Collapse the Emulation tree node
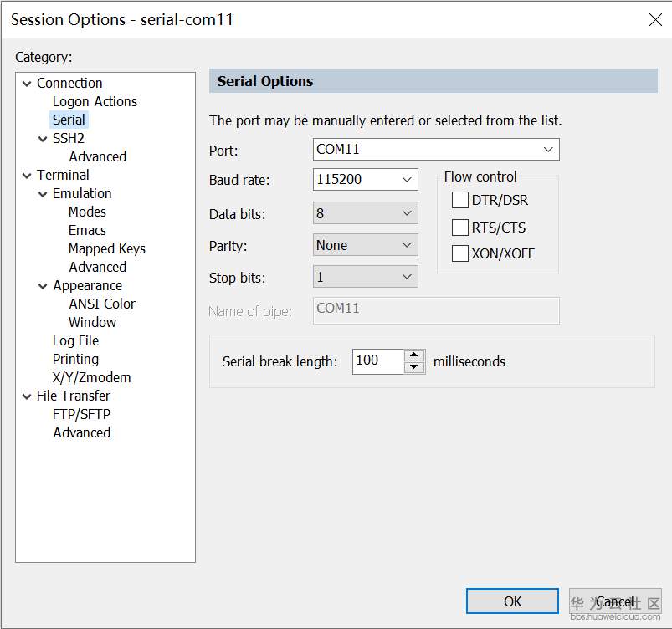The width and height of the screenshot is (672, 629). tap(44, 194)
